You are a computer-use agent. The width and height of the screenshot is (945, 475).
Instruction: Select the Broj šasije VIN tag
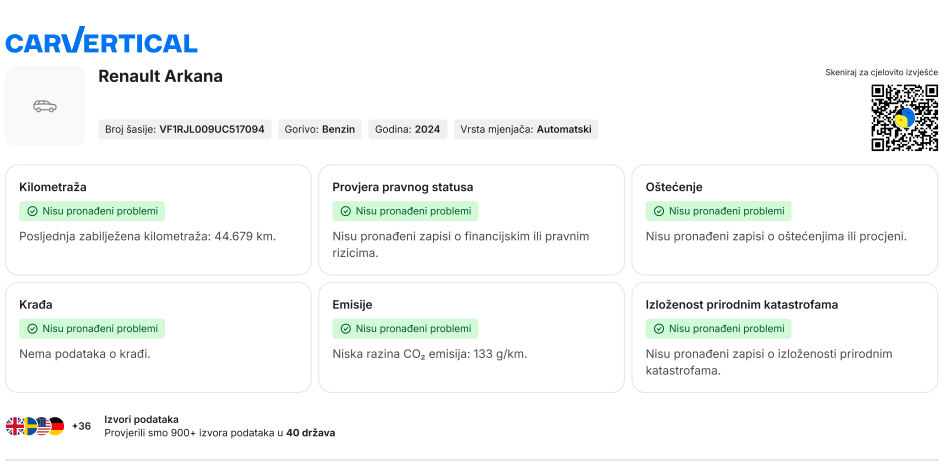pyautogui.click(x=185, y=129)
